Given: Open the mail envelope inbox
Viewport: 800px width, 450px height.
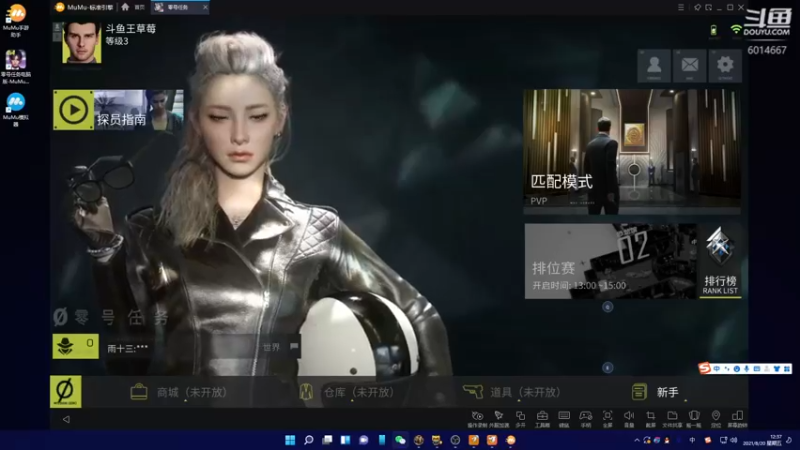Looking at the screenshot, I should (x=689, y=65).
